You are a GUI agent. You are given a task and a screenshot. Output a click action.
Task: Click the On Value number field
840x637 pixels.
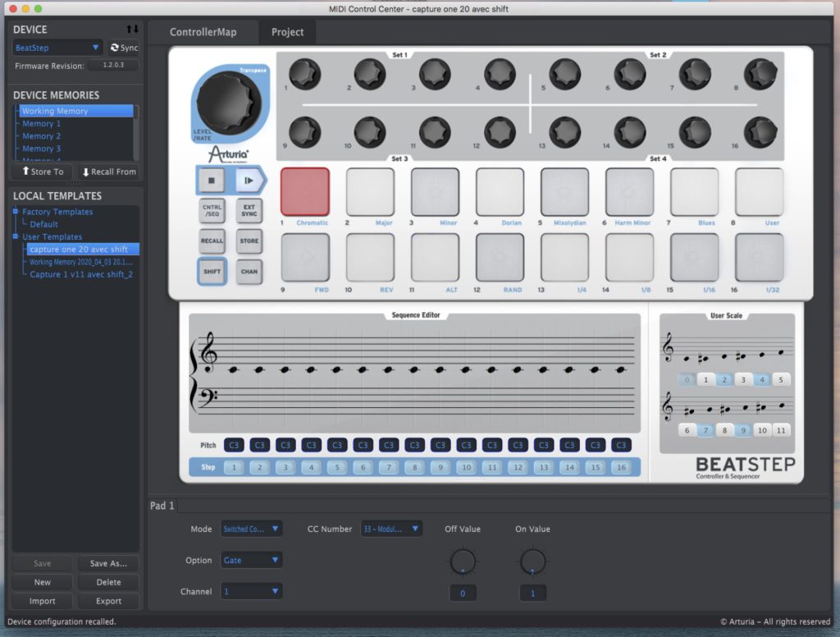(x=532, y=593)
